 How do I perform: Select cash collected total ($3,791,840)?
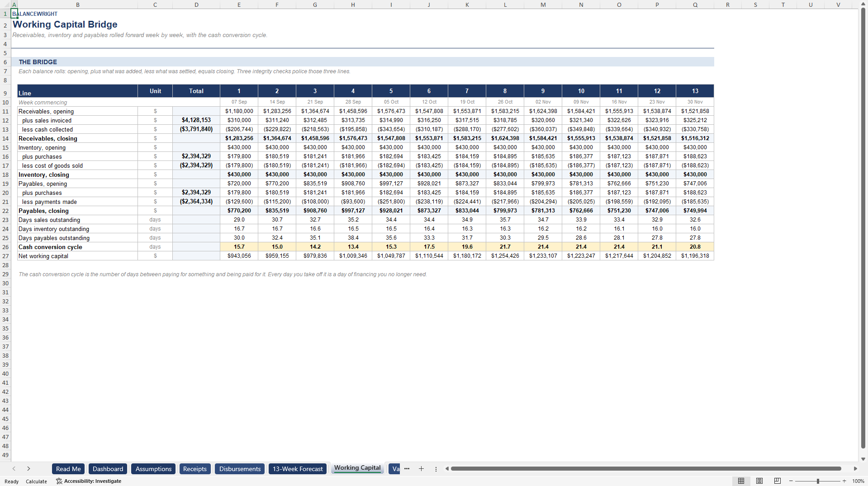click(196, 129)
